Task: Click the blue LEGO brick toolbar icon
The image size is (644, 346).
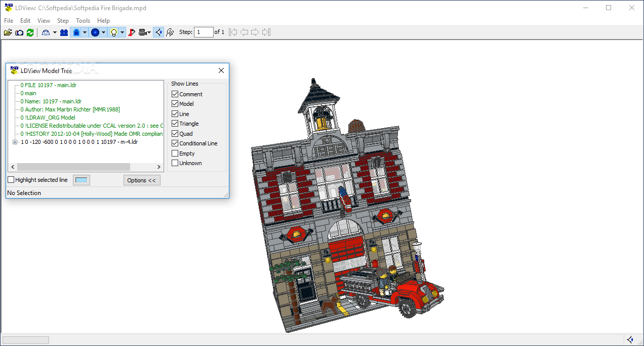Action: [64, 32]
